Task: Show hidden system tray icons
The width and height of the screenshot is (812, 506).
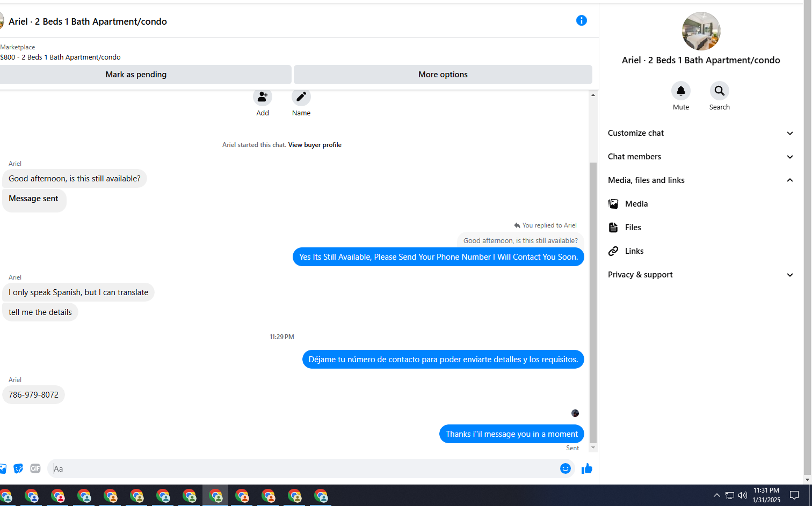Action: pos(716,495)
